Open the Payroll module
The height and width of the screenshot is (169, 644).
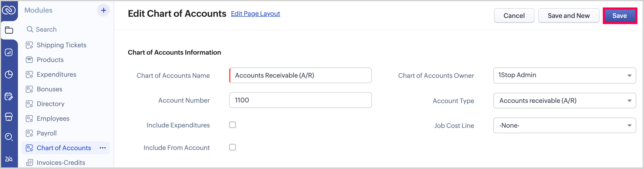click(x=46, y=133)
